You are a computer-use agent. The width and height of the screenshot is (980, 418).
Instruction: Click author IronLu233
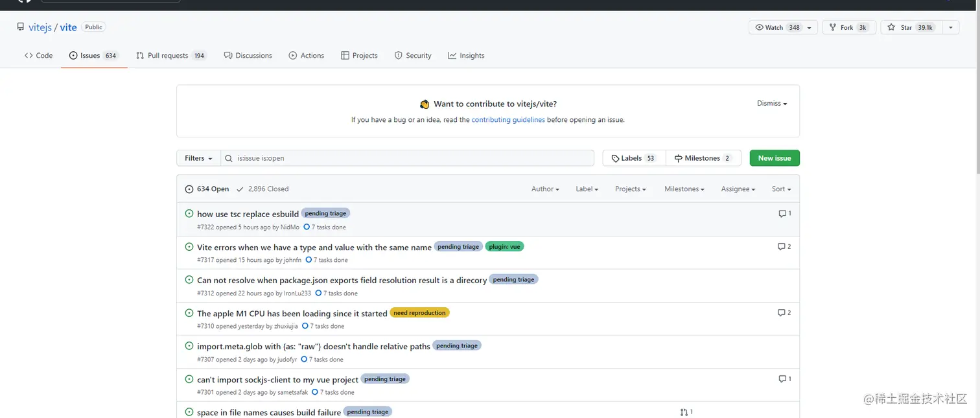click(297, 294)
